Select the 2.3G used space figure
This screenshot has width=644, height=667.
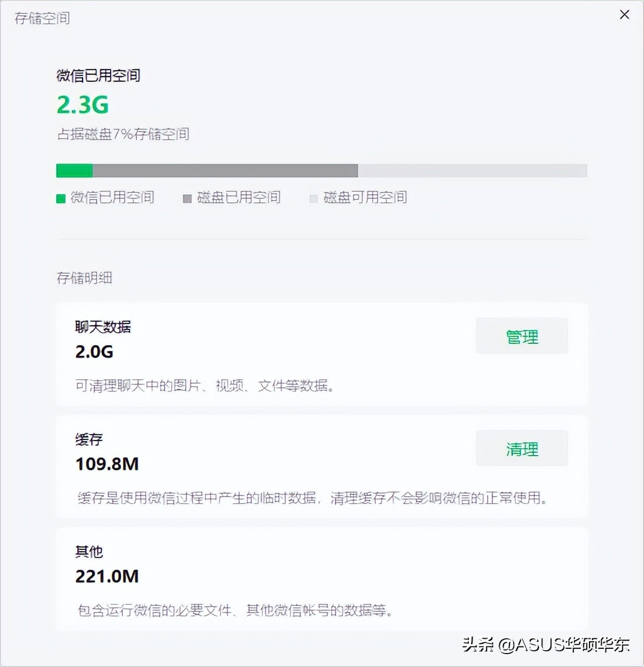click(x=81, y=106)
